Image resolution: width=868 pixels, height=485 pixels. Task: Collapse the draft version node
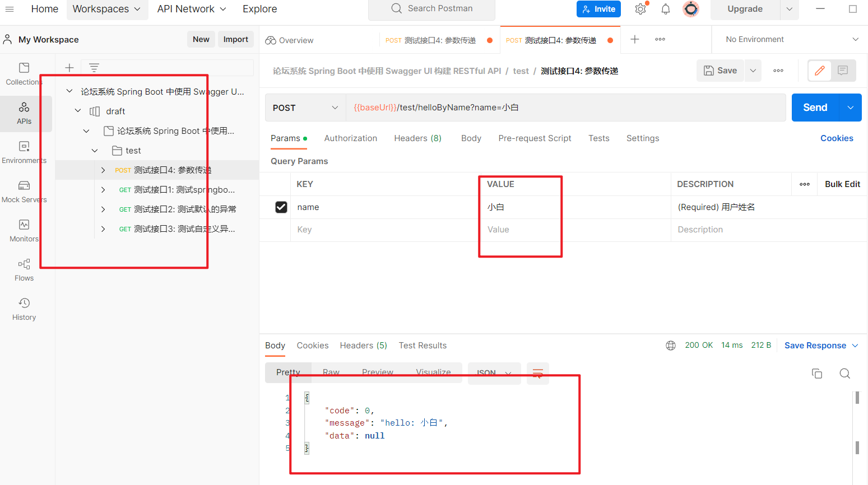pos(78,111)
